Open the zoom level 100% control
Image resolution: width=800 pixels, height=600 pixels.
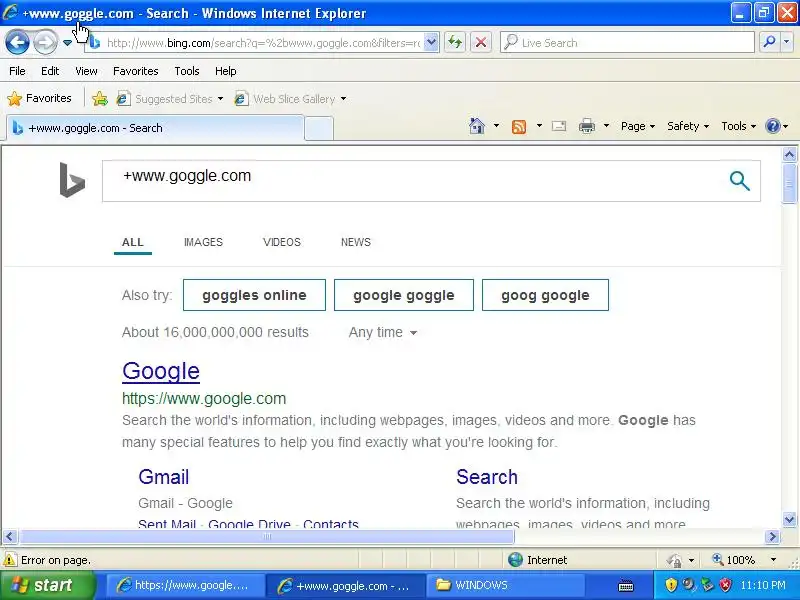pyautogui.click(x=744, y=560)
